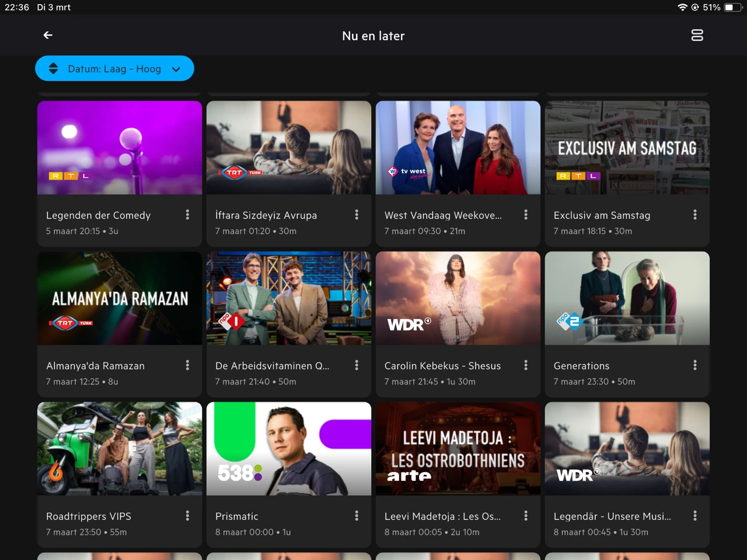
Task: Open options menu for Prismatic
Action: tap(357, 516)
